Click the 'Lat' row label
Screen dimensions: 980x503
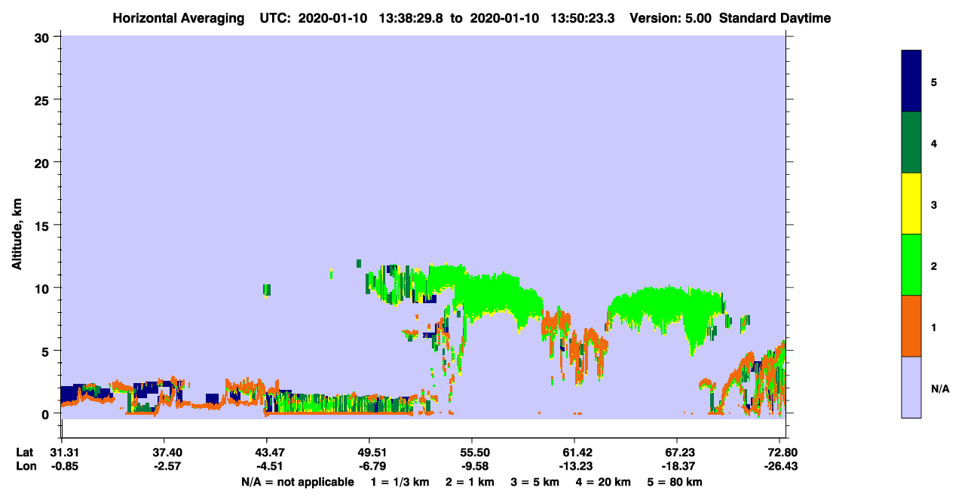click(x=24, y=452)
